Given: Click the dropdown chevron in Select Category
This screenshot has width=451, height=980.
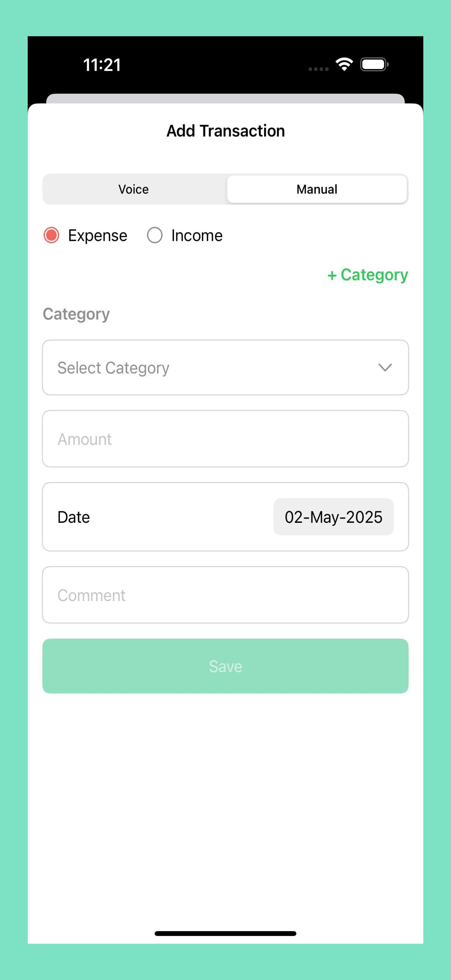Looking at the screenshot, I should tap(385, 368).
